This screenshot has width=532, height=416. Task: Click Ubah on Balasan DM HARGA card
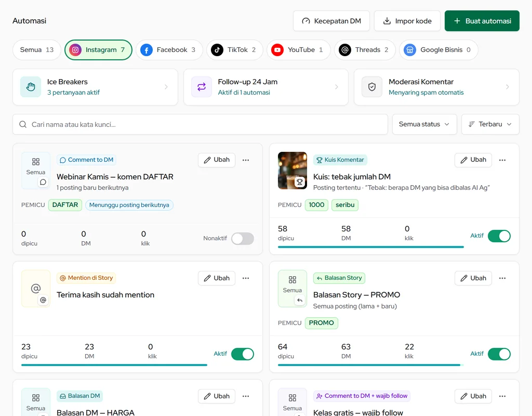(217, 396)
